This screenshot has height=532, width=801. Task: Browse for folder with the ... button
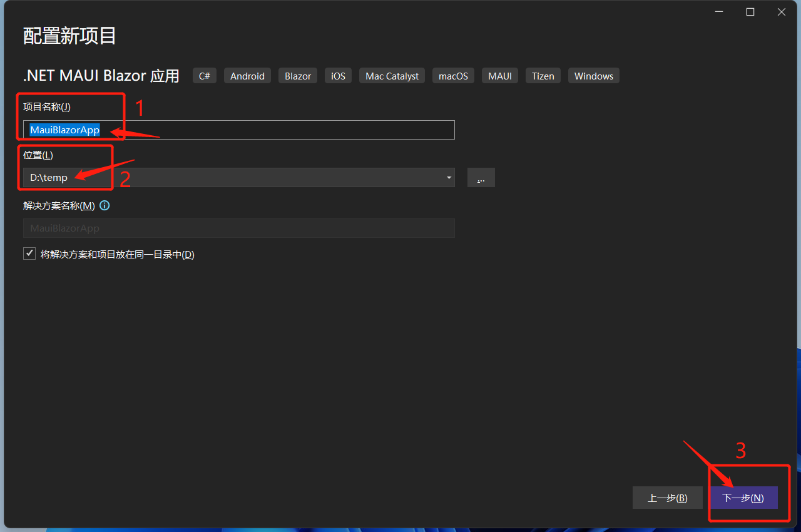point(481,178)
